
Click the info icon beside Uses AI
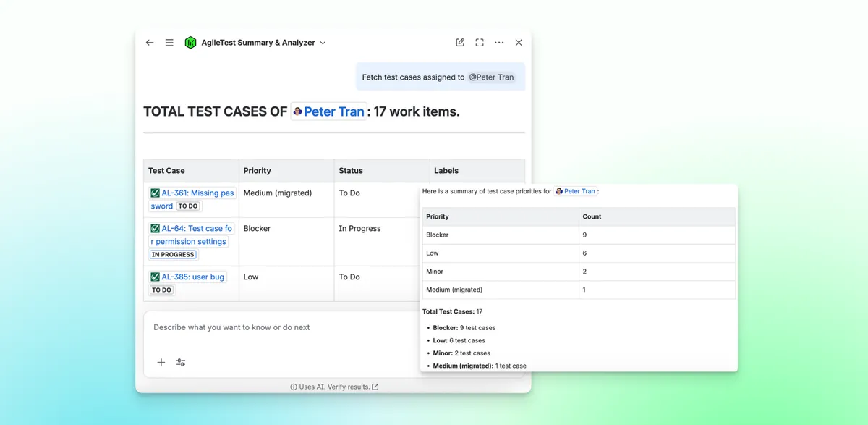(294, 387)
